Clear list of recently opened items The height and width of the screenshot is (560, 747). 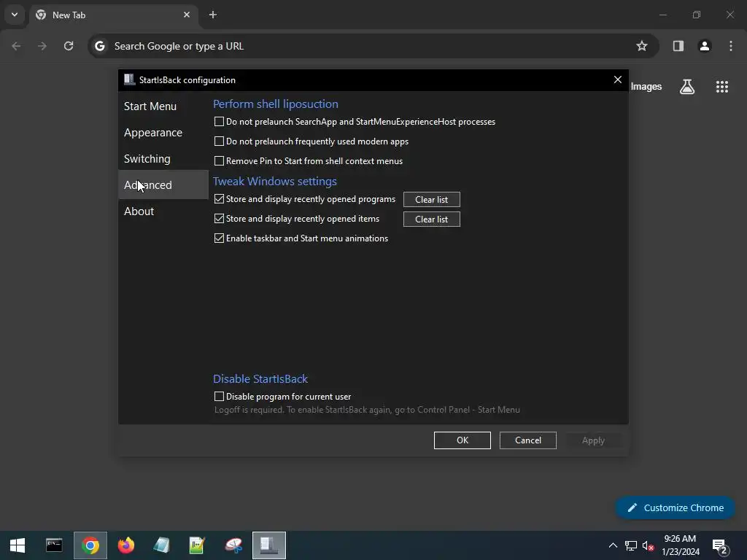432,219
